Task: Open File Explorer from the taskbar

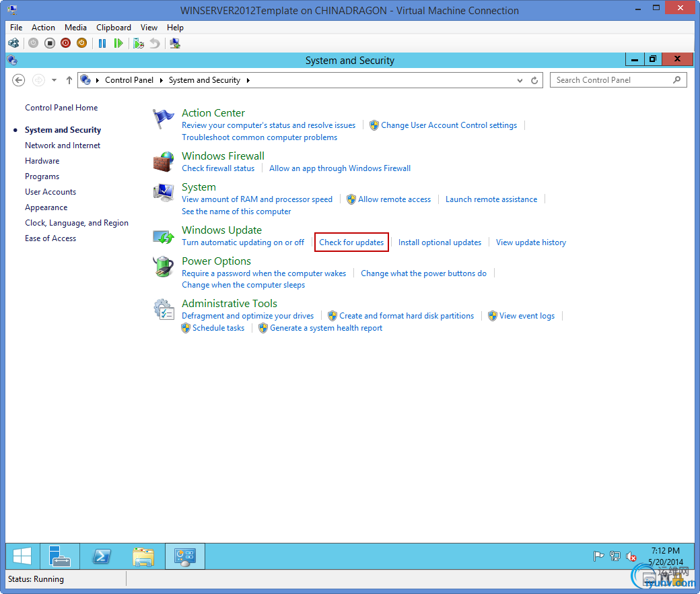Action: (x=143, y=556)
